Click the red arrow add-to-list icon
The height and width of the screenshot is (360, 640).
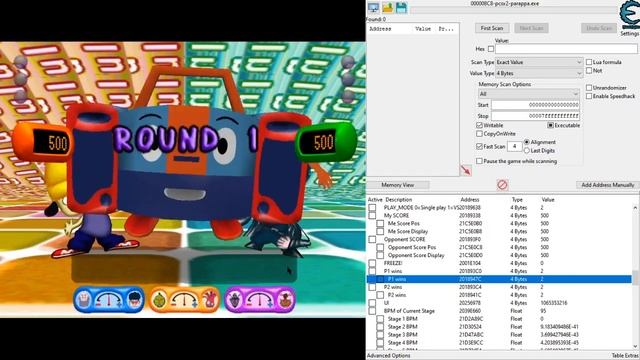point(466,170)
